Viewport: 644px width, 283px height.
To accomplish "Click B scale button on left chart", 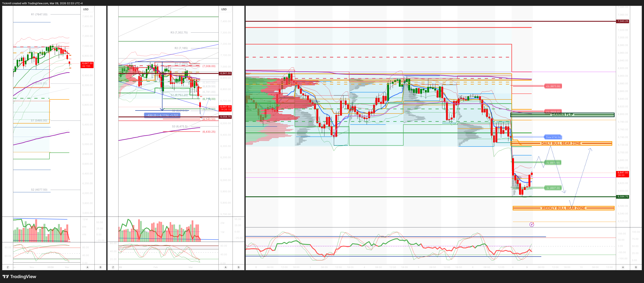I will click(x=100, y=267).
